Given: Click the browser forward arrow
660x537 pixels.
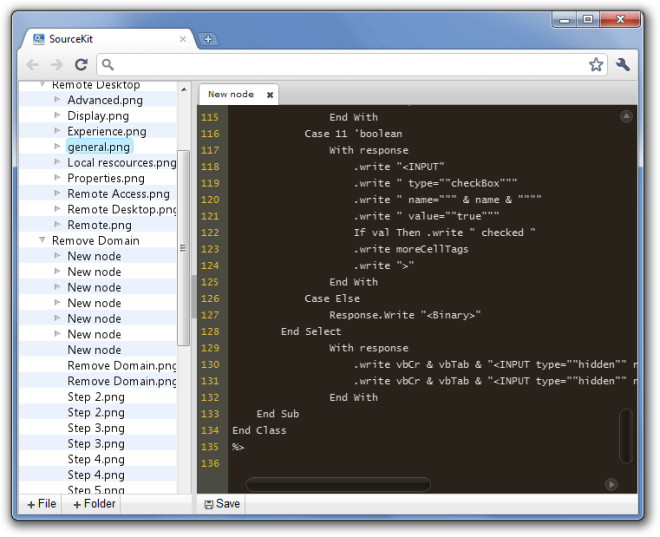Looking at the screenshot, I should (x=56, y=64).
